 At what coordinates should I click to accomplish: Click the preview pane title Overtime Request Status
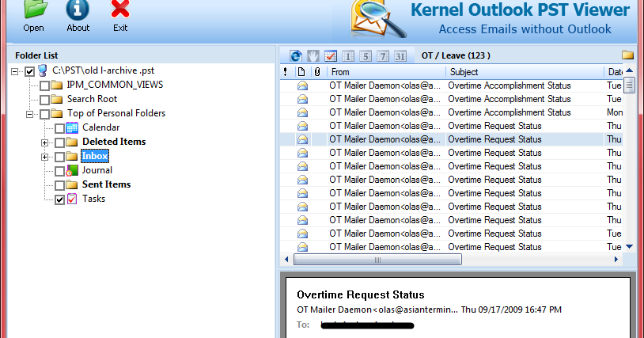[361, 295]
